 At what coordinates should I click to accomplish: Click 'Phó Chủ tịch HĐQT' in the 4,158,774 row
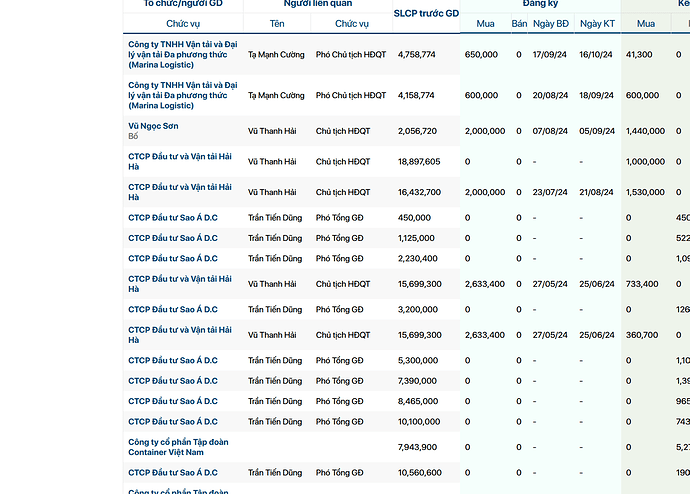point(351,95)
